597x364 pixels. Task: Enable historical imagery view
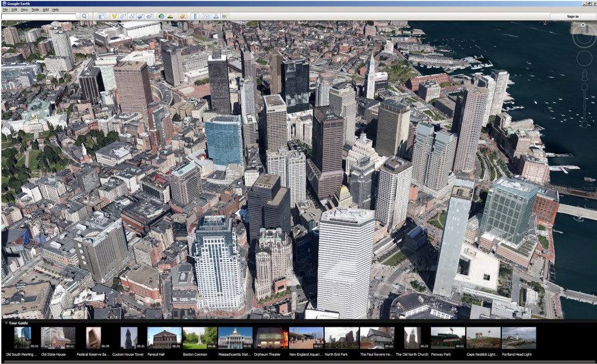tap(161, 16)
